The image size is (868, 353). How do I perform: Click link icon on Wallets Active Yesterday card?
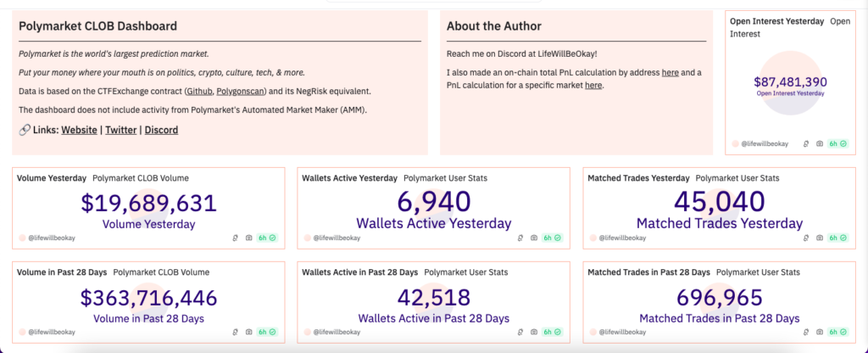point(520,238)
